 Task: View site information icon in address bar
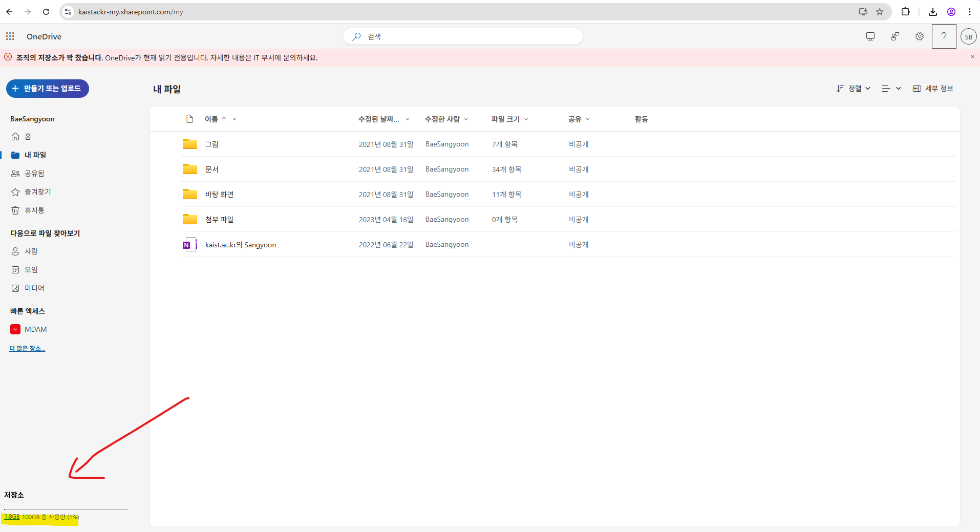tap(68, 12)
